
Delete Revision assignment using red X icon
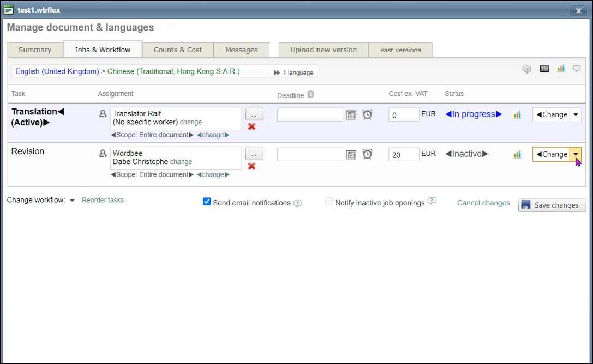(251, 166)
